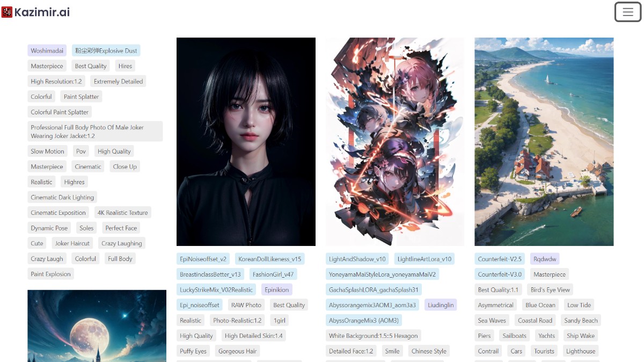The image size is (644, 362).
Task: Click the Hires tag
Action: pos(125,66)
